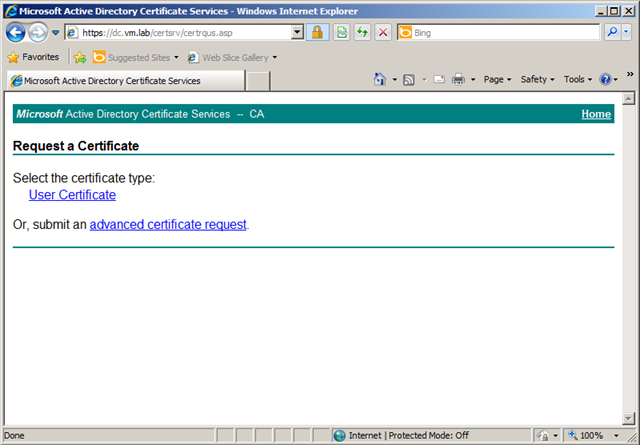640x445 pixels.
Task: Show more toolbar commands chevron
Action: click(x=630, y=74)
